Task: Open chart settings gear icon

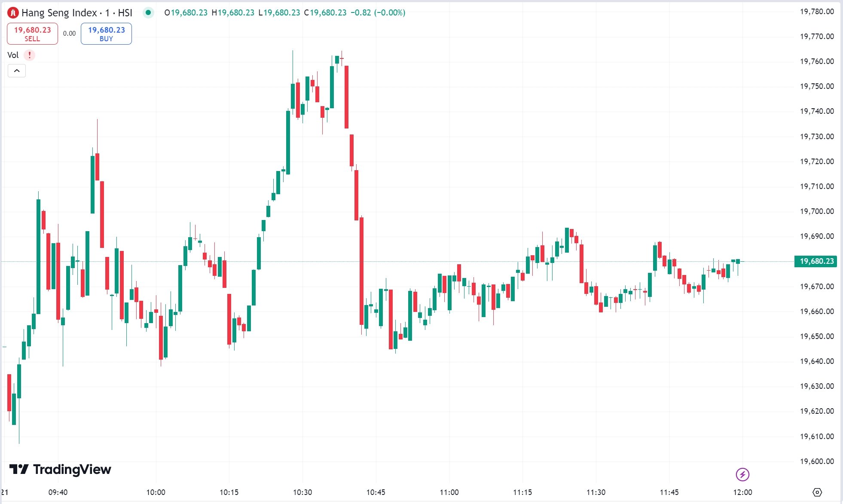Action: tap(817, 492)
